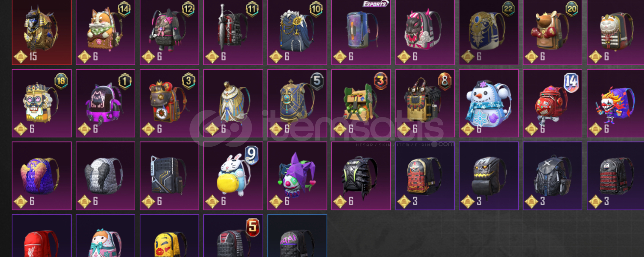The height and width of the screenshot is (257, 644).
Task: Select the yellow kiss emoji backpack
Action: (169, 236)
